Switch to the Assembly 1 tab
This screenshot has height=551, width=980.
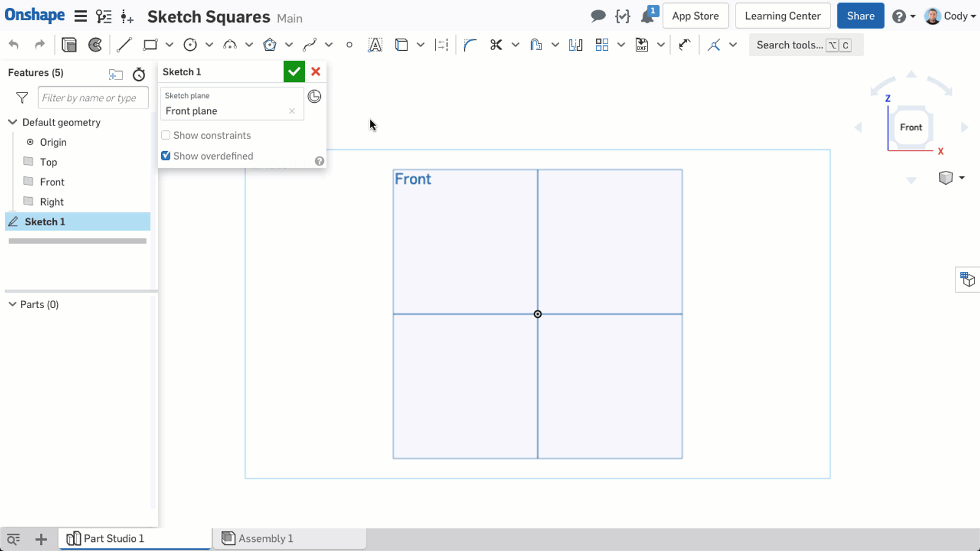(x=265, y=538)
